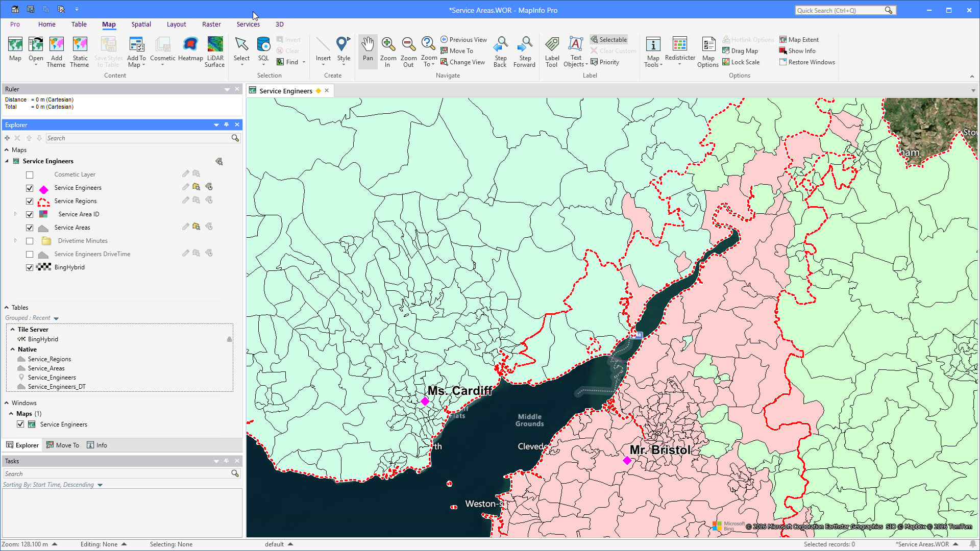Click the Add Theme icon
This screenshot has width=980, height=551.
tap(56, 52)
